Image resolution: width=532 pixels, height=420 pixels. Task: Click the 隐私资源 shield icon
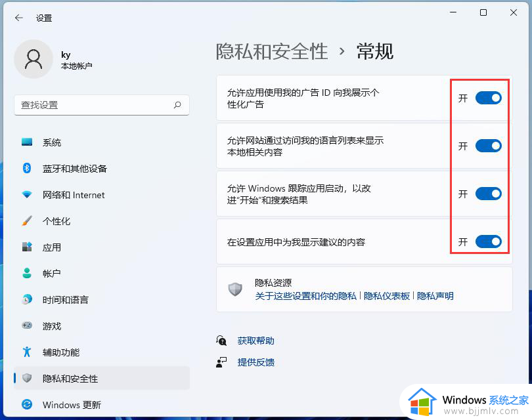pyautogui.click(x=234, y=289)
